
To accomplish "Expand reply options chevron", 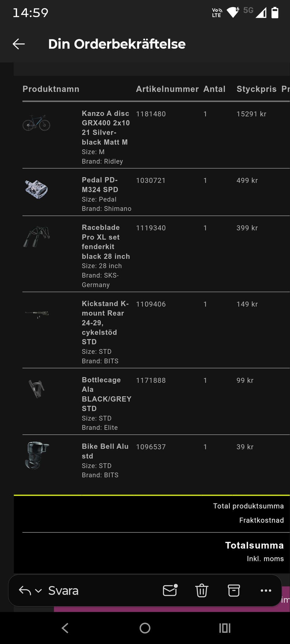I will click(38, 591).
